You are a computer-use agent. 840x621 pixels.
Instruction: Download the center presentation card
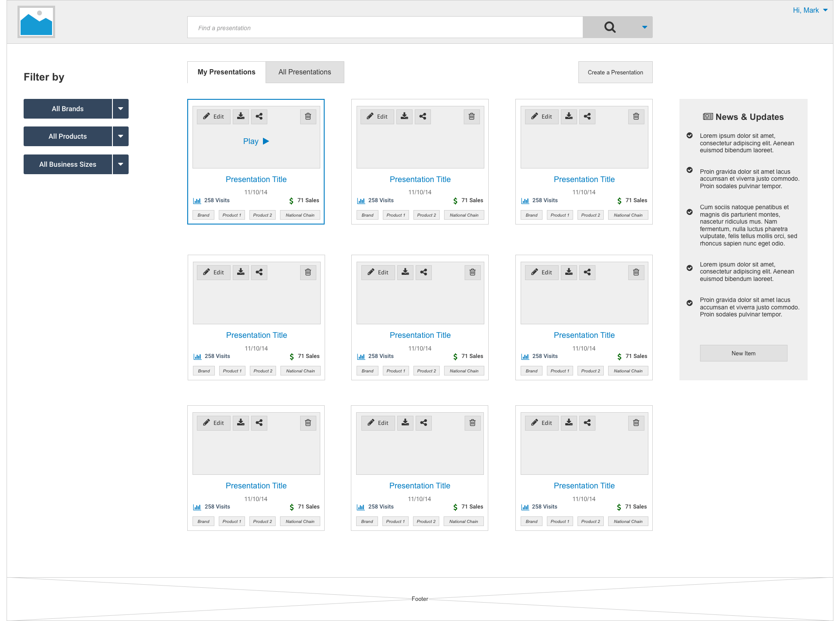[405, 272]
